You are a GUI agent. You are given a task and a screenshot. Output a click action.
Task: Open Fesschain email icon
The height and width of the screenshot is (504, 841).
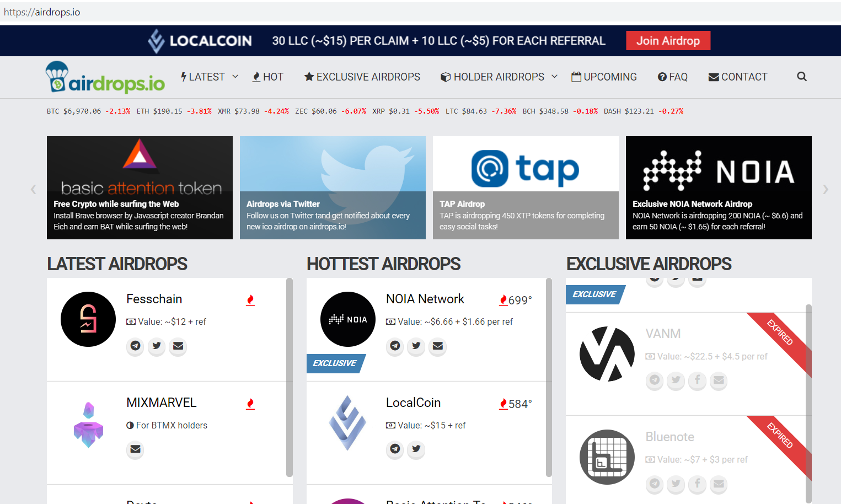point(178,346)
